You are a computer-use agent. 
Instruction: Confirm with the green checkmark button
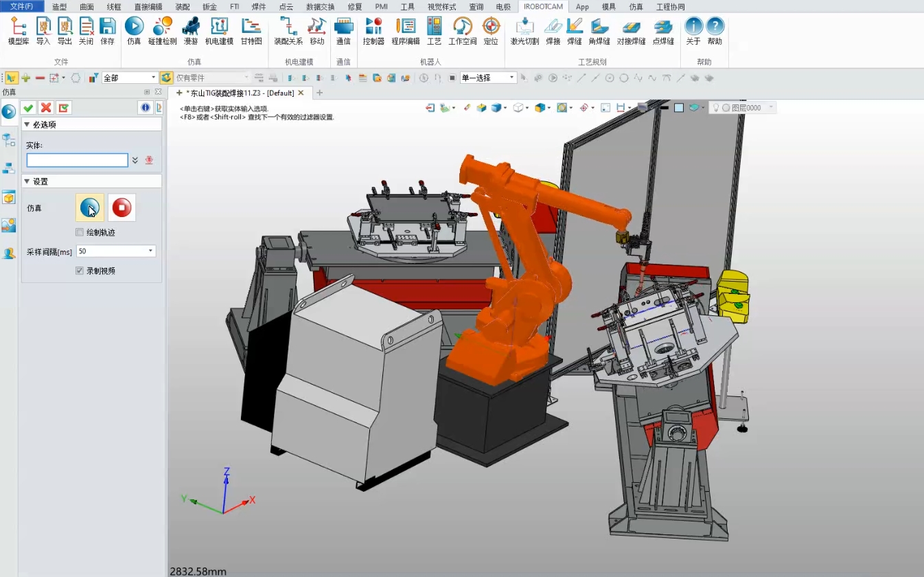(x=28, y=108)
